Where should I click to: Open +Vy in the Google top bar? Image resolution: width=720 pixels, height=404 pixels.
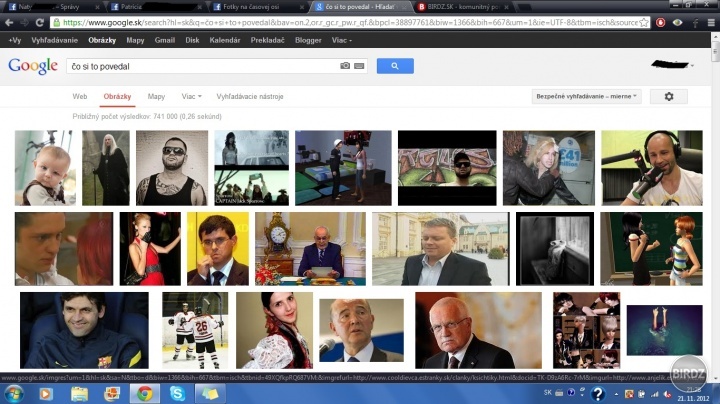15,40
